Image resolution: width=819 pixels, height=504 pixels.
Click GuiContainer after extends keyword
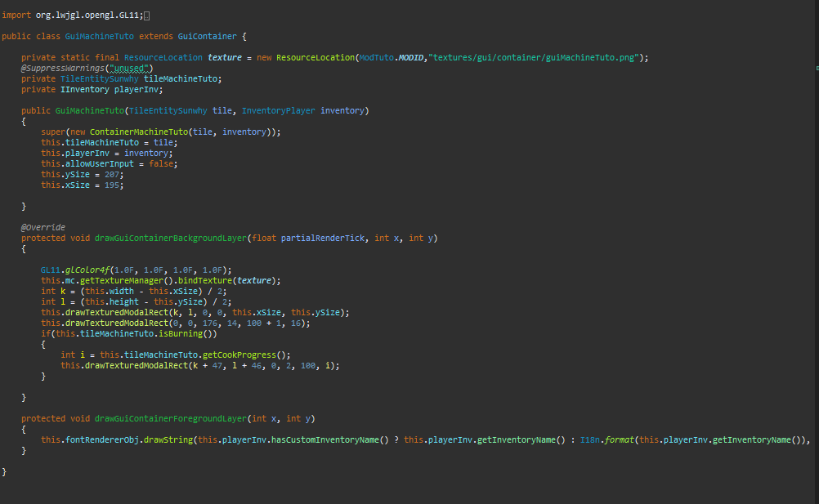[206, 37]
